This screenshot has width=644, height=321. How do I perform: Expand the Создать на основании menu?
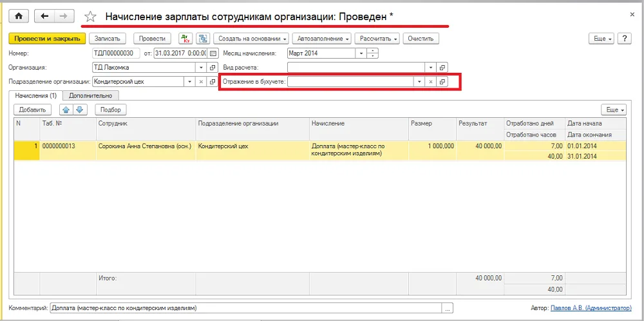[x=252, y=39]
